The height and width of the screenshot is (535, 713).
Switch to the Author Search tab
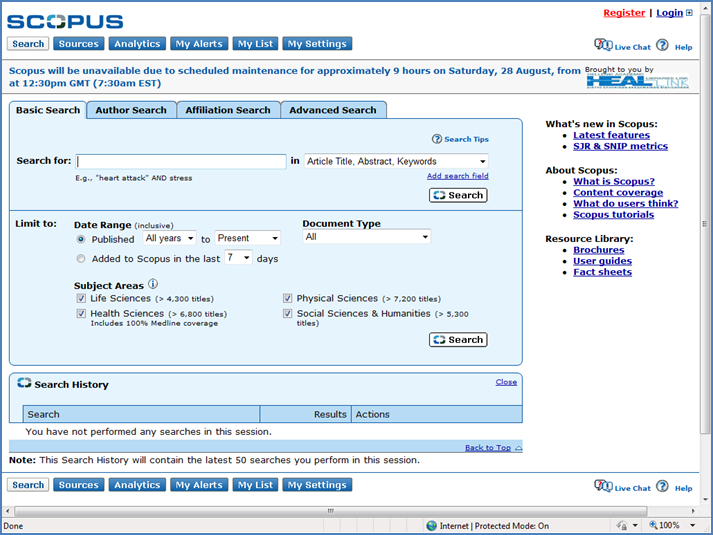tap(131, 110)
